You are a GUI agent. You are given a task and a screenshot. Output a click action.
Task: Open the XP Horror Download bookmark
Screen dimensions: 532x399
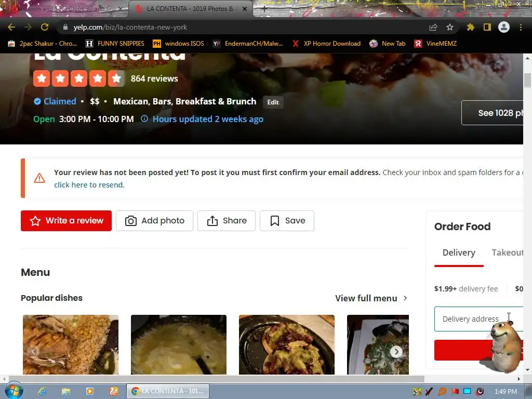[x=326, y=44]
